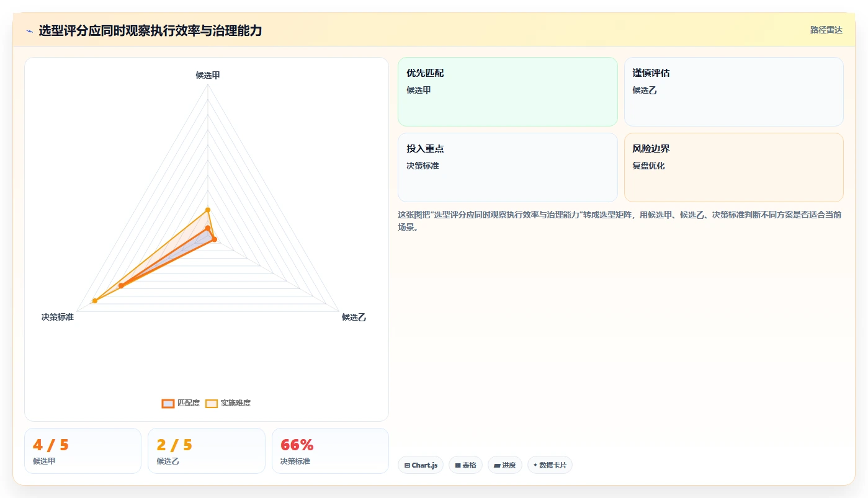Click 候选乙 text in the 谨慎评估 card

click(645, 90)
